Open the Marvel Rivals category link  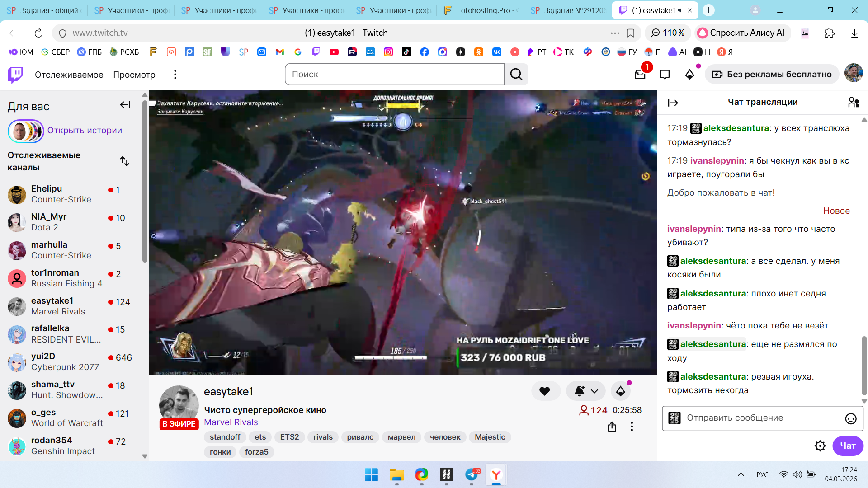[231, 422]
